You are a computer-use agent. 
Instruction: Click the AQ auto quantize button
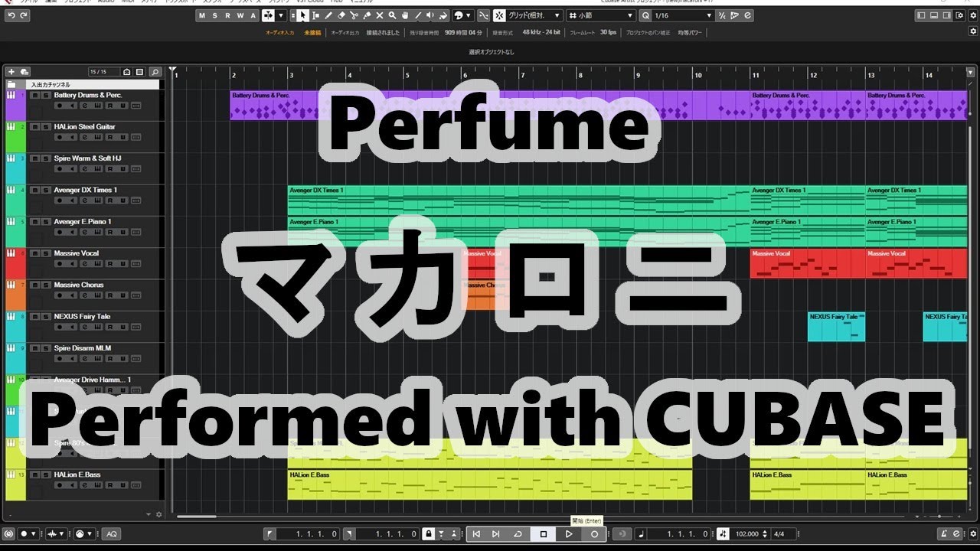click(x=111, y=534)
